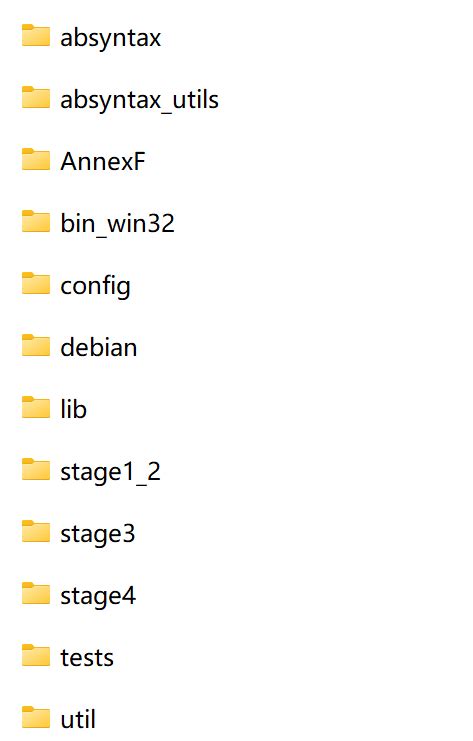Choose the config folder label
473x741 pixels.
pyautogui.click(x=95, y=287)
